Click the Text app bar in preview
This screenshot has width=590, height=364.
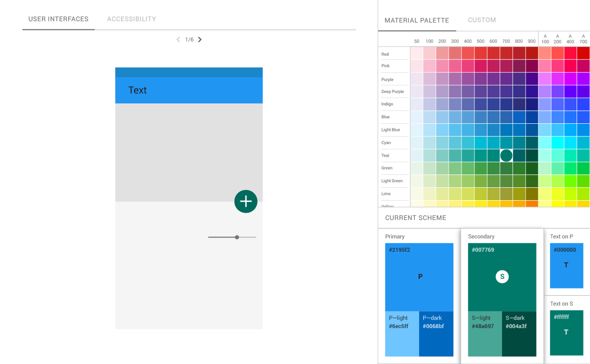[x=189, y=90]
